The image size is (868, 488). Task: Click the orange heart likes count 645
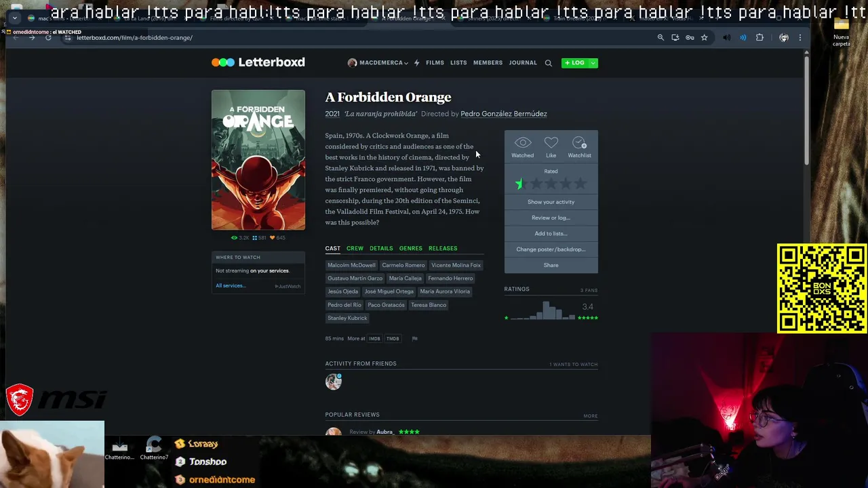pos(277,238)
